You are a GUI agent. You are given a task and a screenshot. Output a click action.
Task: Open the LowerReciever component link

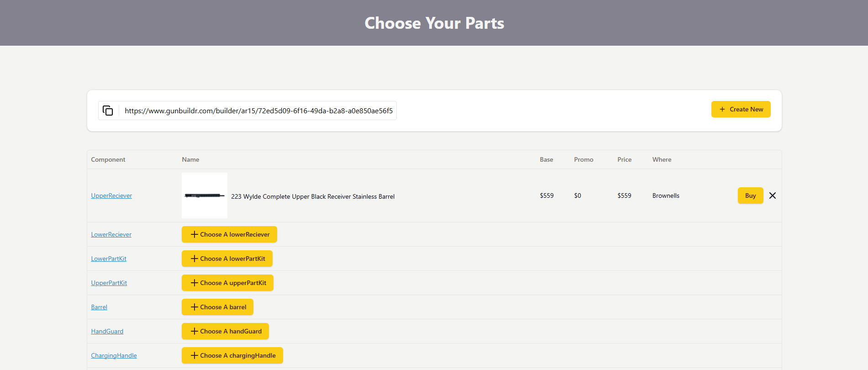(111, 234)
